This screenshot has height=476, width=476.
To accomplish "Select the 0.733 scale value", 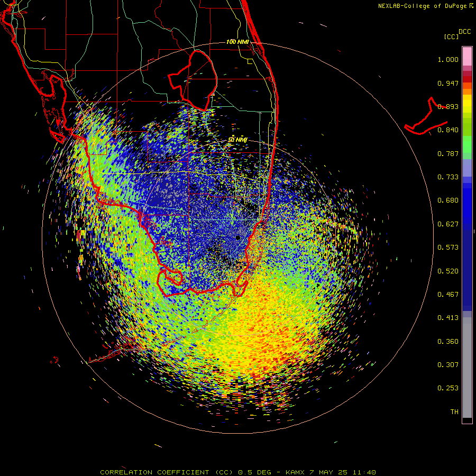I will point(448,177).
